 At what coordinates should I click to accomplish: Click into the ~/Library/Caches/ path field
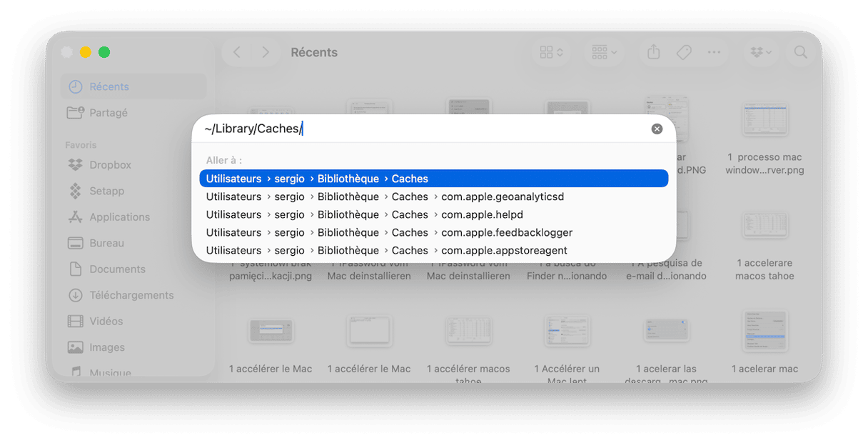[x=425, y=129]
